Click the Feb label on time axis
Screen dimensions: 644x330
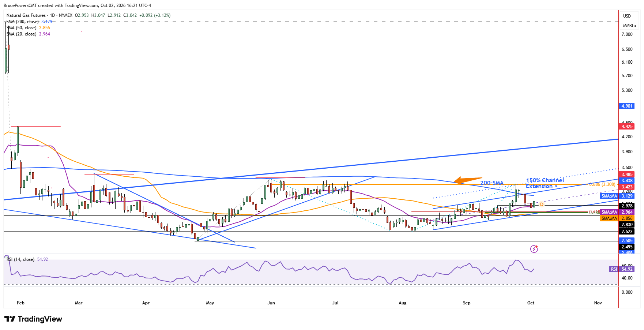20,303
